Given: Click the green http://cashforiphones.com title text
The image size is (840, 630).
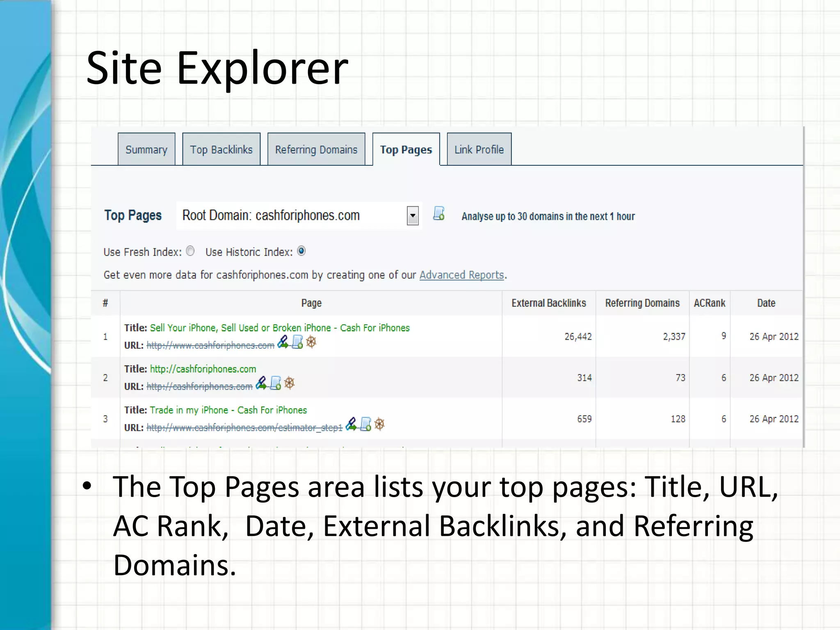Looking at the screenshot, I should click(203, 369).
